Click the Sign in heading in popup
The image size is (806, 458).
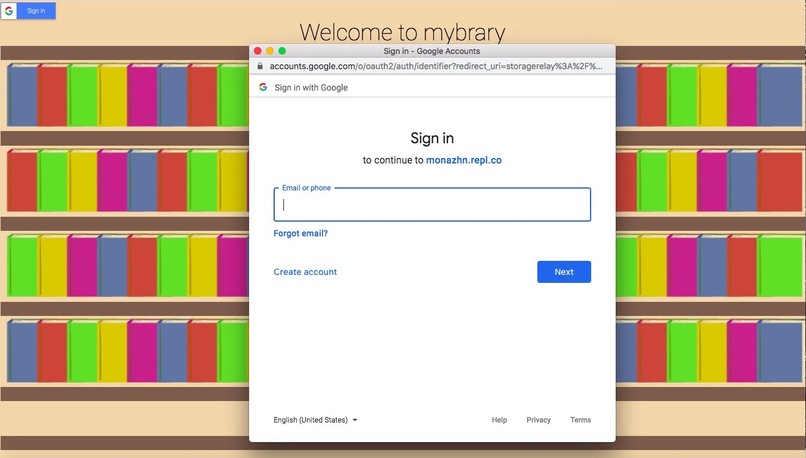click(x=432, y=138)
